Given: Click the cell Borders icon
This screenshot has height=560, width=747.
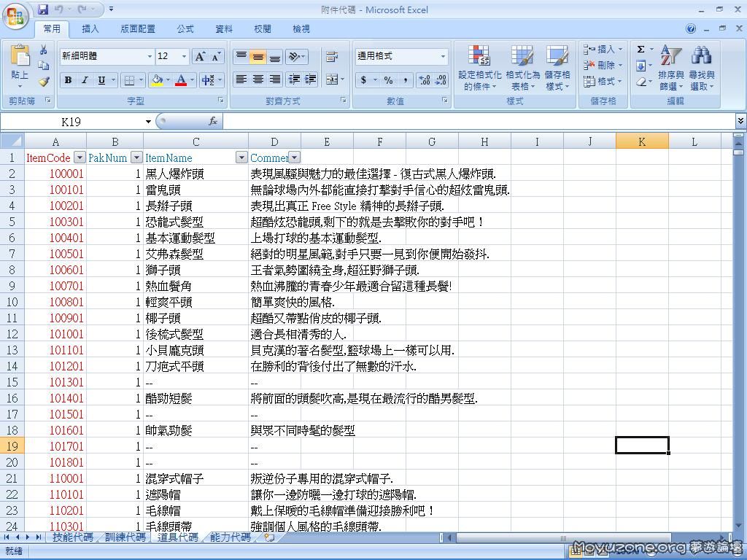Looking at the screenshot, I should coord(128,80).
